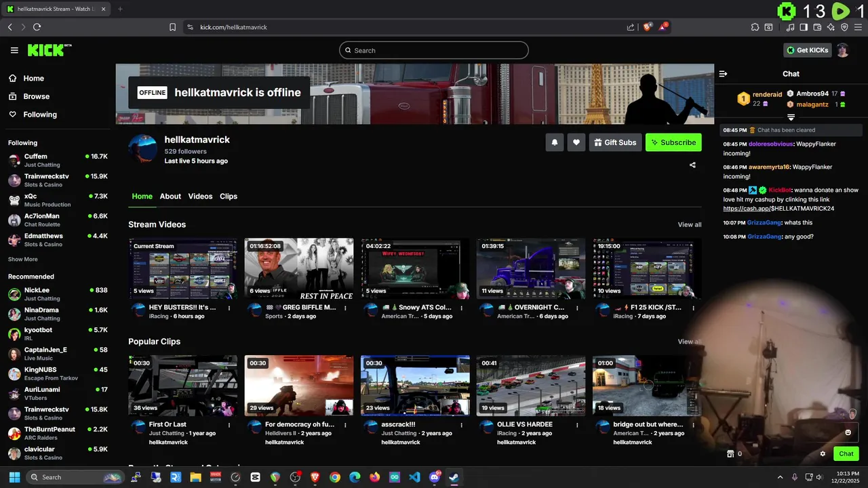Open the user profile avatar menu
The width and height of the screenshot is (868, 488).
(842, 50)
